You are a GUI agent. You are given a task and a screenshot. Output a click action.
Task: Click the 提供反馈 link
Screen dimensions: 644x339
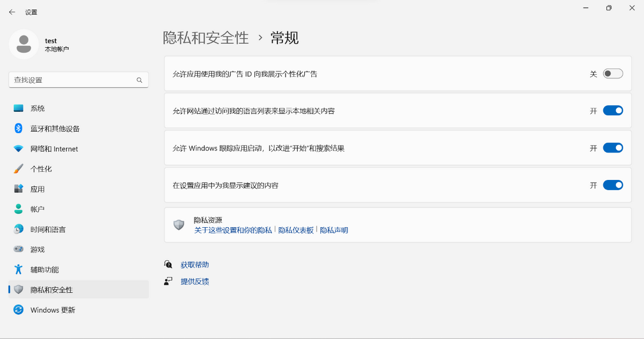(x=195, y=282)
